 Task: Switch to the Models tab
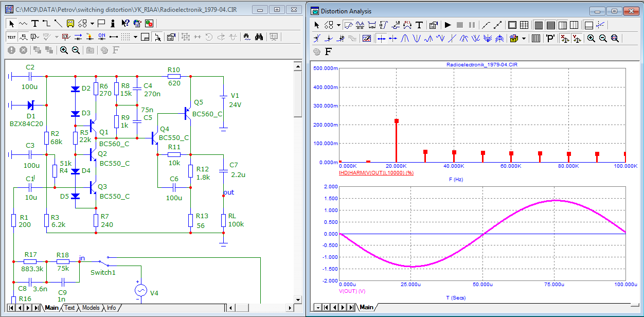(x=91, y=308)
